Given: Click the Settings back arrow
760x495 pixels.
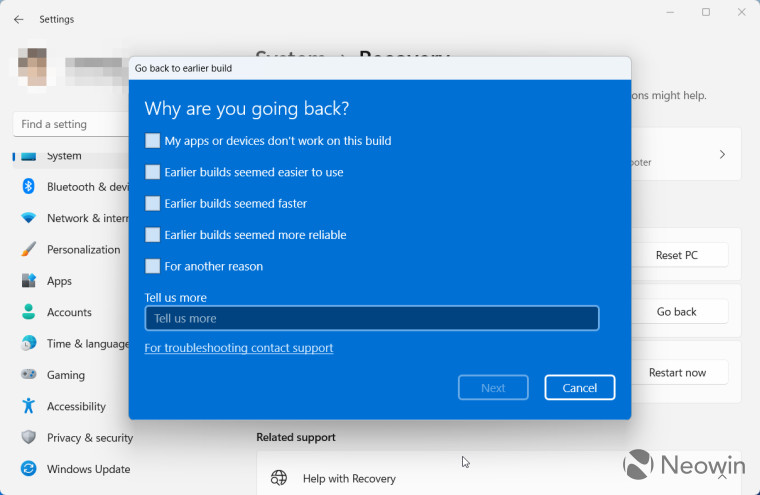Looking at the screenshot, I should point(18,19).
